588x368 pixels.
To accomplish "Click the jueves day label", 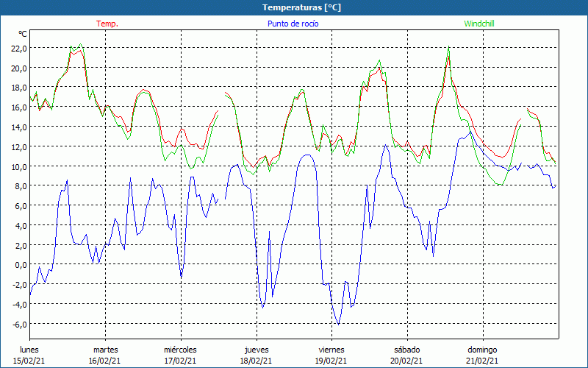I will click(257, 350).
